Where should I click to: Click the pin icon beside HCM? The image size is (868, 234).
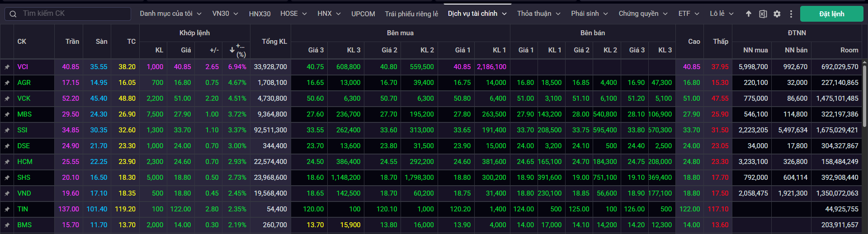[7, 162]
